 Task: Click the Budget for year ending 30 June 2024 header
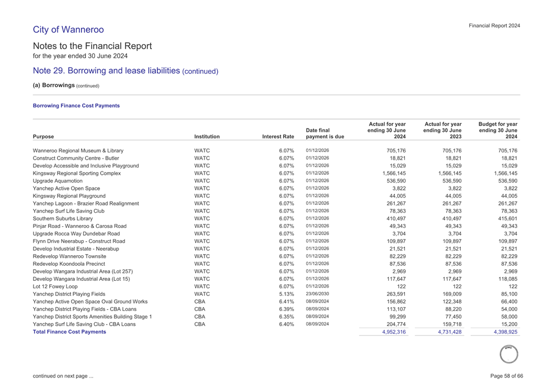pyautogui.click(x=495, y=130)
